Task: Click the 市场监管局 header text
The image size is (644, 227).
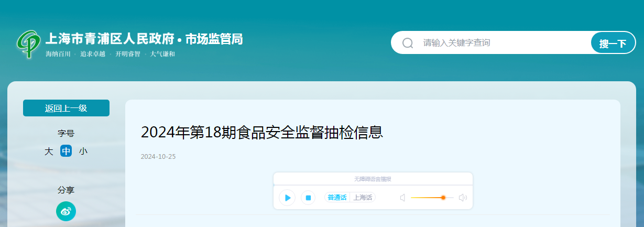Action: [x=214, y=39]
